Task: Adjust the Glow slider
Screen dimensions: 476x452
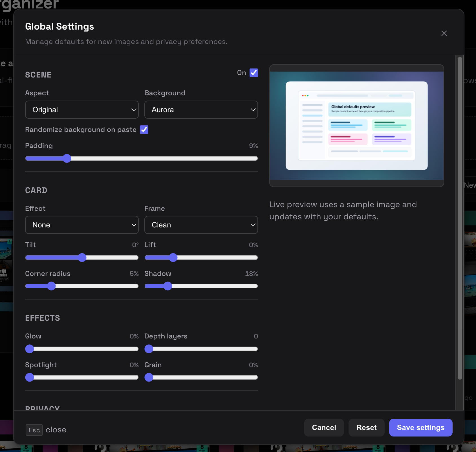Action: tap(29, 349)
